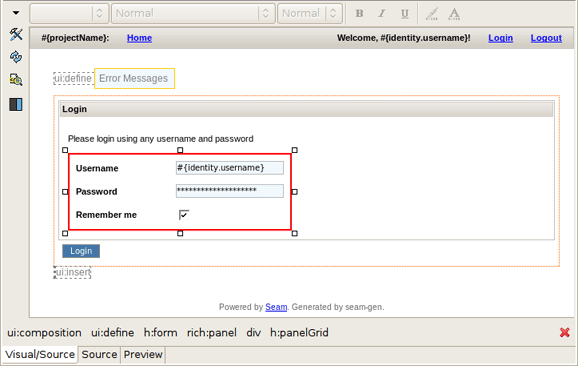Open the narrow Normal size dropdown
Screen dimensions: 578x366
[x=310, y=14]
